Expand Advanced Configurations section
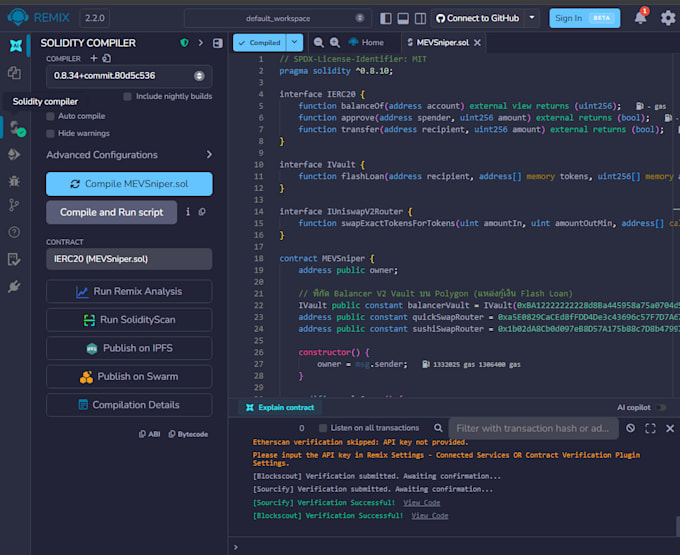The image size is (680, 555). tap(129, 155)
